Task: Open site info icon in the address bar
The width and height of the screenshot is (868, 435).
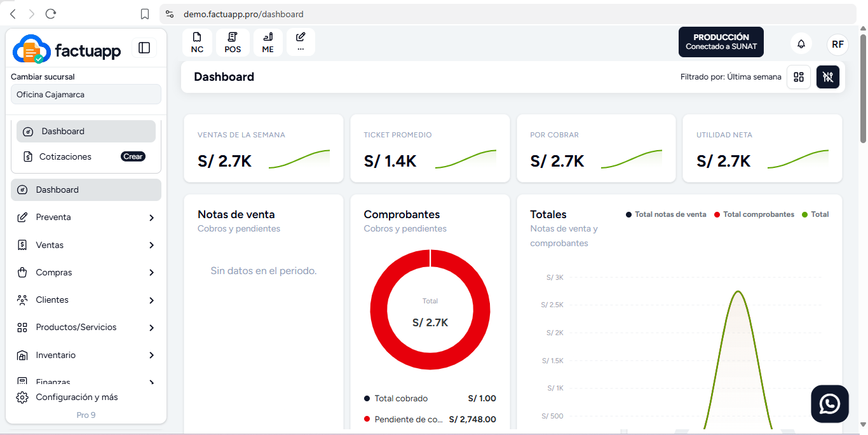Action: tap(169, 14)
